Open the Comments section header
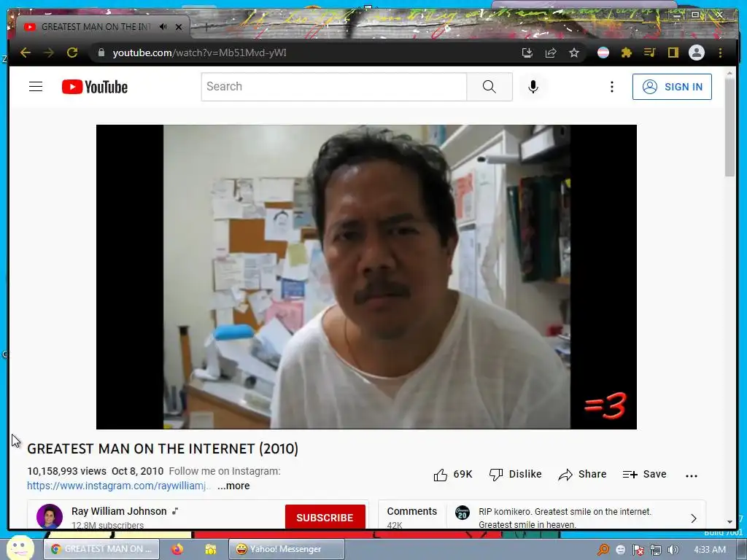747x560 pixels. [x=411, y=511]
